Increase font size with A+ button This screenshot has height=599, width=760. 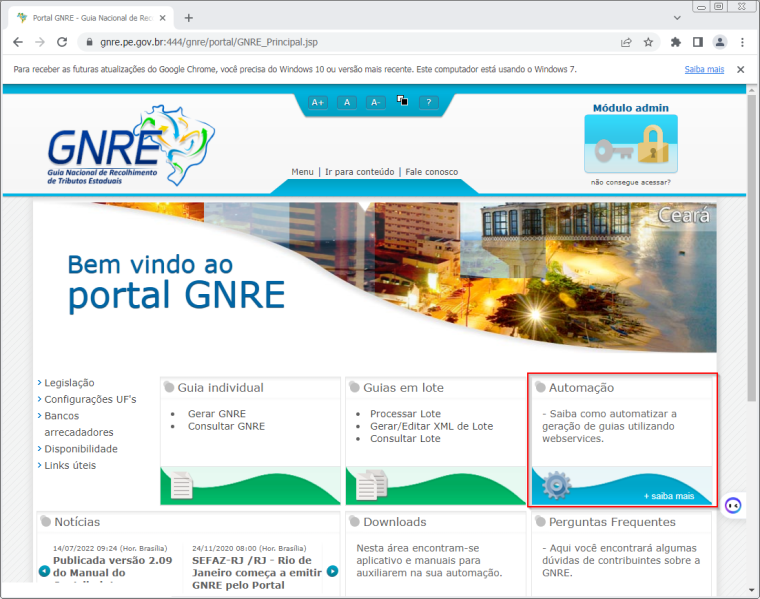coord(317,102)
